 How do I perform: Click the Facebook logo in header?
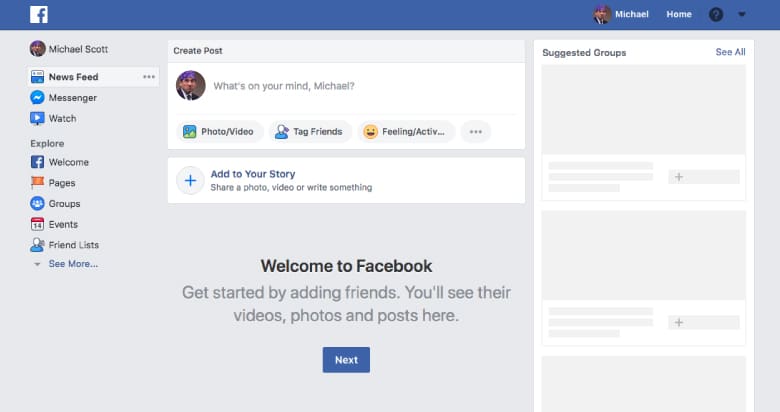(39, 14)
